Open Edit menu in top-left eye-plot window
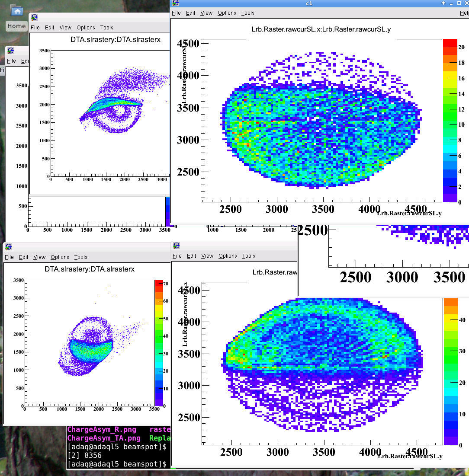 click(x=49, y=27)
